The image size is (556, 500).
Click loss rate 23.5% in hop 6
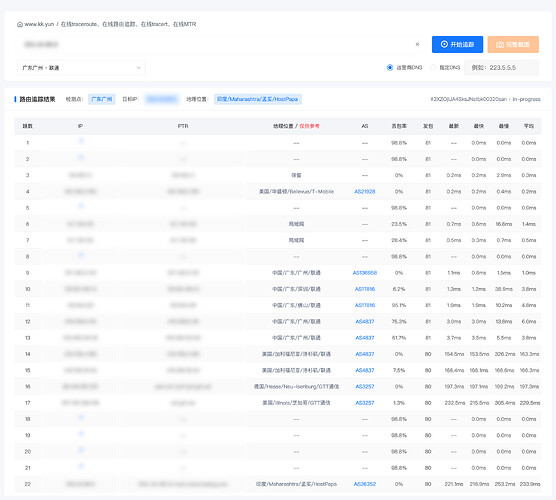pos(399,224)
